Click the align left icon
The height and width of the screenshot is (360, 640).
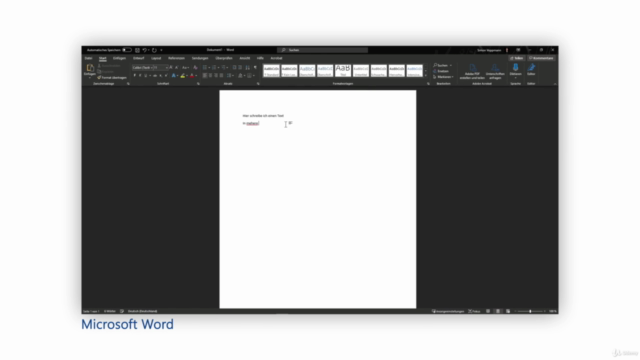pos(204,76)
